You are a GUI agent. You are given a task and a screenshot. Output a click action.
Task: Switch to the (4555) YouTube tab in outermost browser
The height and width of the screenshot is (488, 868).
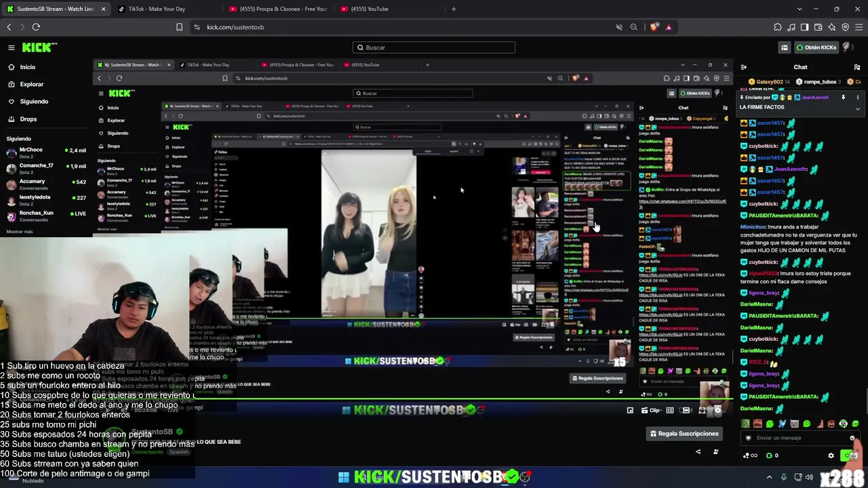[x=389, y=9]
